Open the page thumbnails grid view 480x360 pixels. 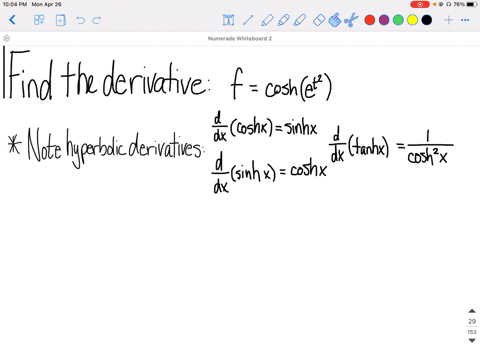point(39,20)
